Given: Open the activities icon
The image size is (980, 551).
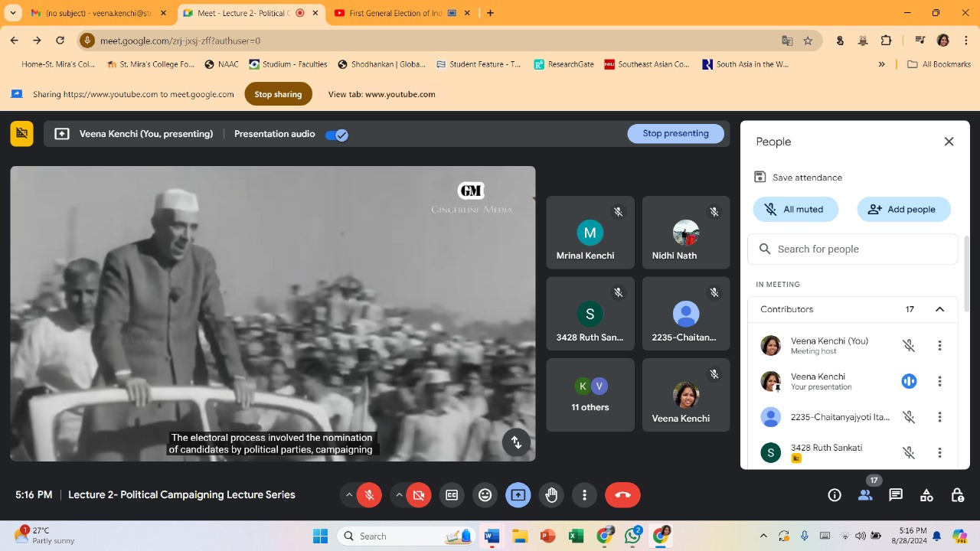Looking at the screenshot, I should click(926, 495).
